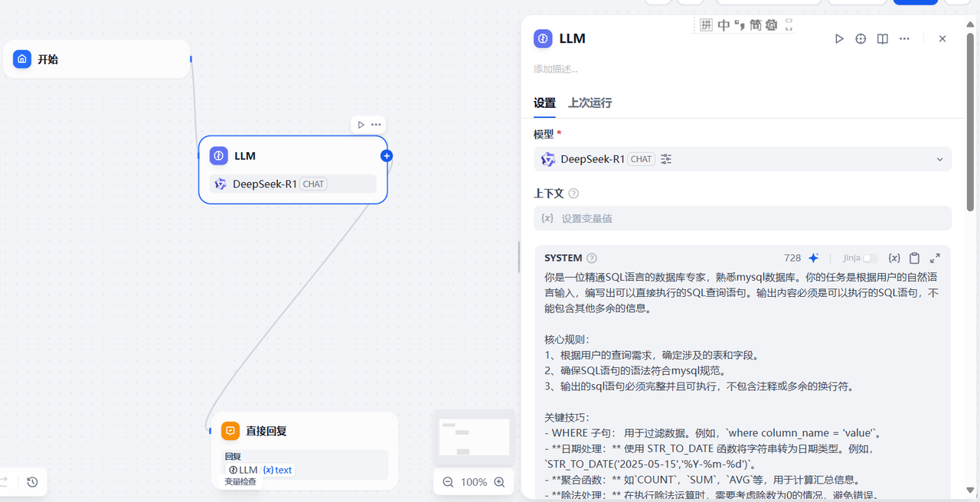Switch to the 设置 tab
The image size is (980, 502).
(544, 103)
